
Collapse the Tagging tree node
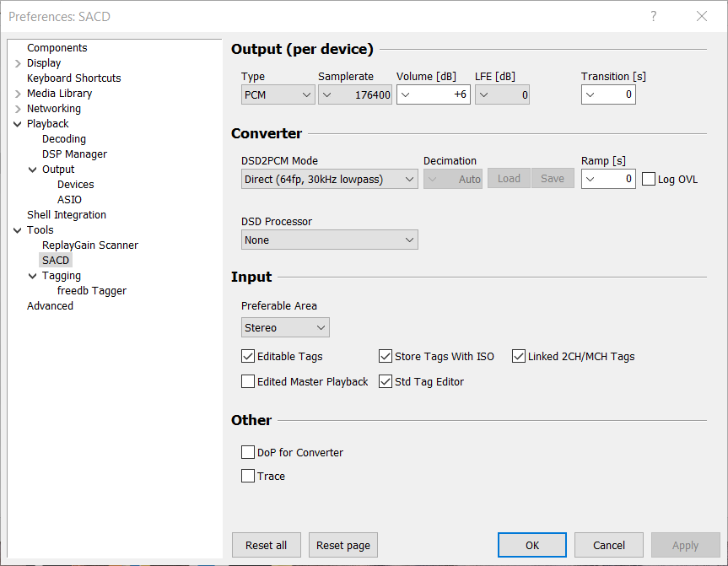pos(33,276)
